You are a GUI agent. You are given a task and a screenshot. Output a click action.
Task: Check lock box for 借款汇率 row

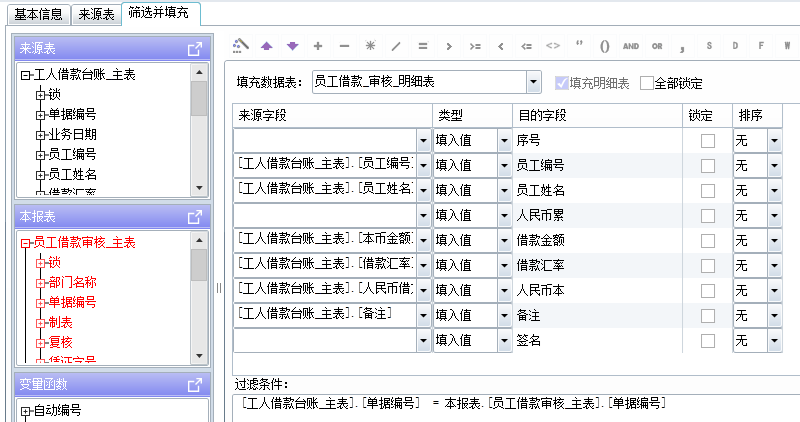[x=708, y=265]
